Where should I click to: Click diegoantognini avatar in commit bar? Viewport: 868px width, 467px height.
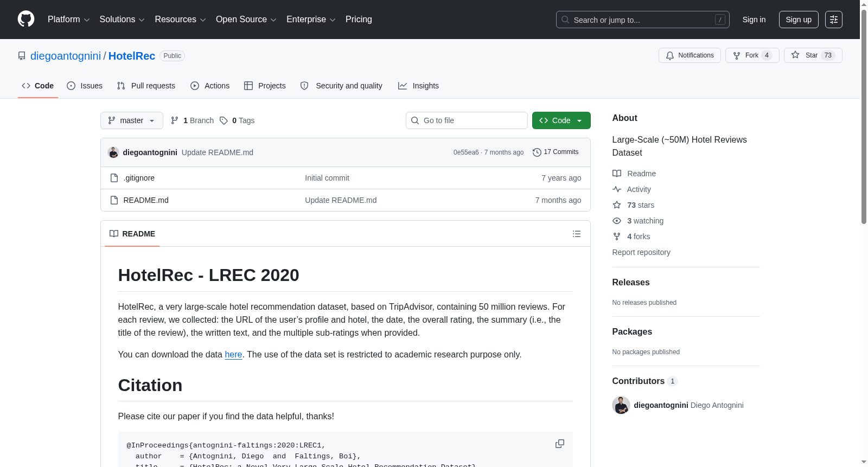pyautogui.click(x=113, y=152)
